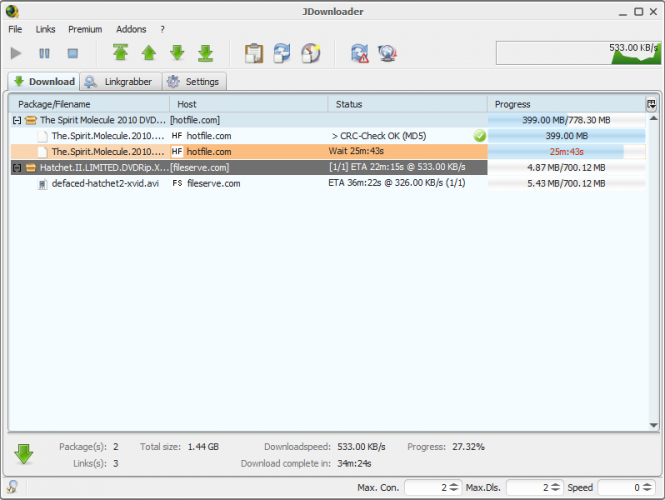Stop all downloads with the stop icon
Image resolution: width=665 pixels, height=500 pixels.
click(x=73, y=53)
